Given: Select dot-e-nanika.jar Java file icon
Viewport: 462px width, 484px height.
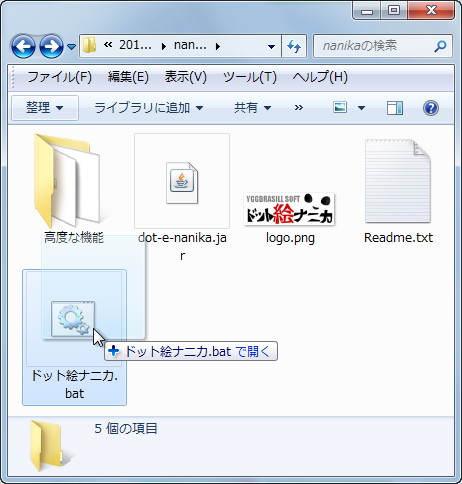Looking at the screenshot, I should pyautogui.click(x=182, y=183).
